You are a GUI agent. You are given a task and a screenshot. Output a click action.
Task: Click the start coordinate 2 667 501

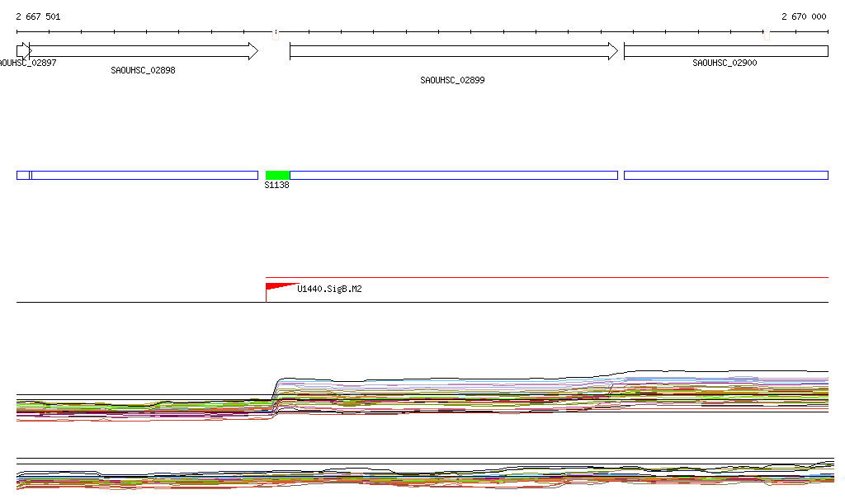38,16
